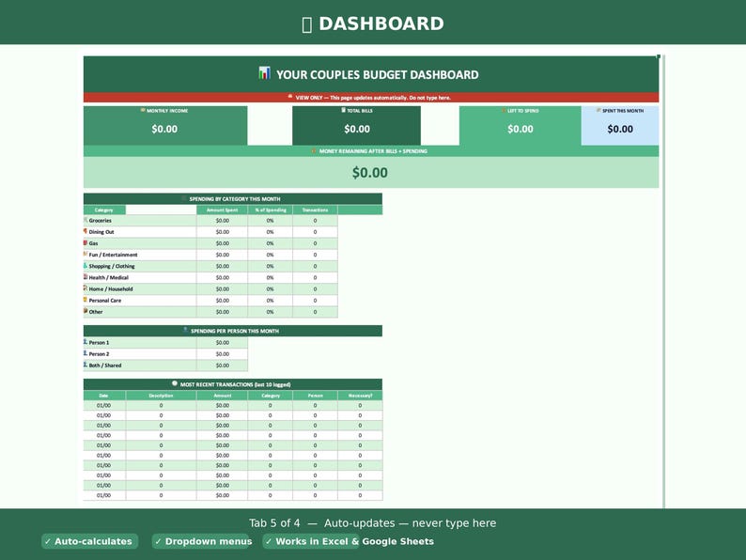This screenshot has height=560, width=746.
Task: Click the Fun / Entertainment row label
Action: (x=113, y=255)
